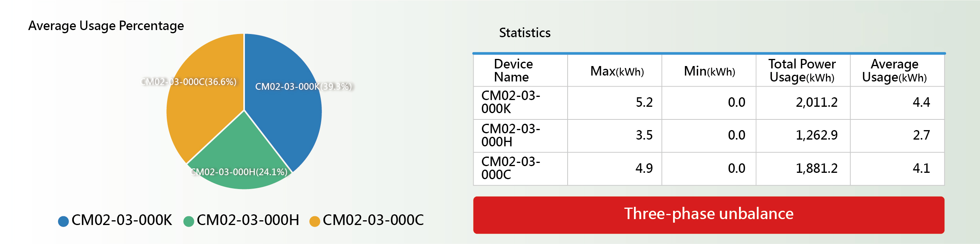Image resolution: width=980 pixels, height=244 pixels.
Task: Click the Three-phase unbalance red button
Action: 709,215
